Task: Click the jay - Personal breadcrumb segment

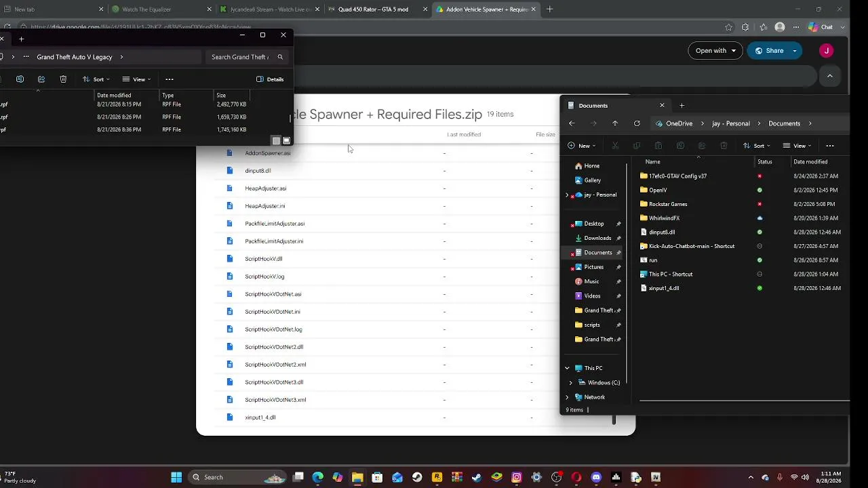Action: 730,123
